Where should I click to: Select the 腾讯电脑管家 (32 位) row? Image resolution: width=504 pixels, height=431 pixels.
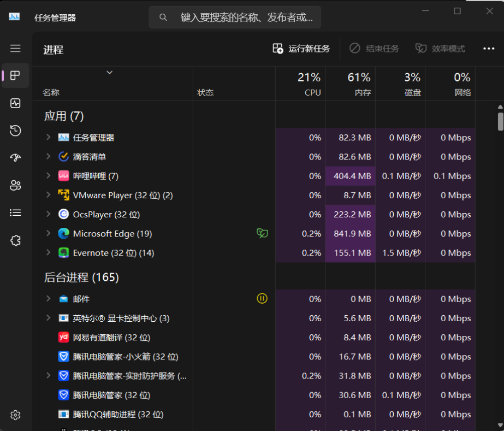pos(254,395)
